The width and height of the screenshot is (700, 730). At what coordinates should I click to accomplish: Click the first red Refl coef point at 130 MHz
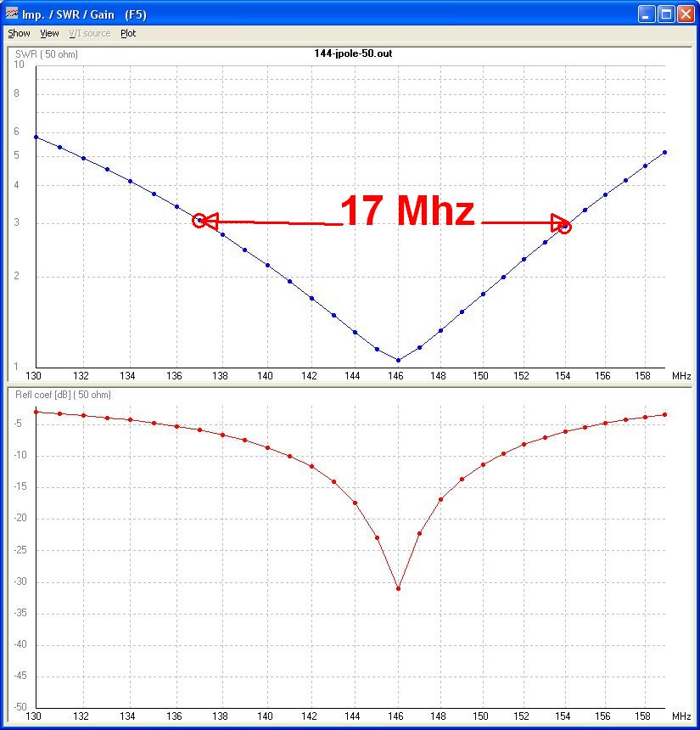(36, 412)
